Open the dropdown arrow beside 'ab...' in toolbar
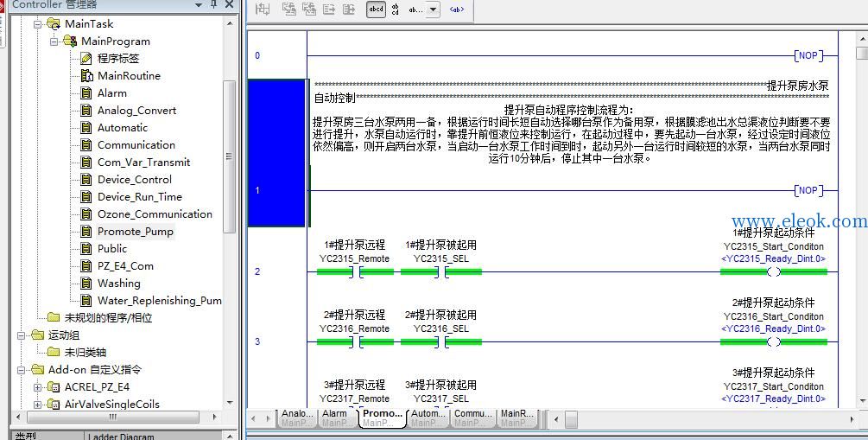The width and height of the screenshot is (868, 440). (433, 10)
